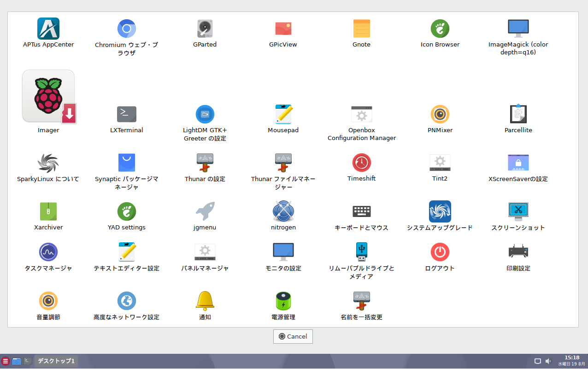
Task: Open 通知 bell icon
Action: [x=205, y=301]
